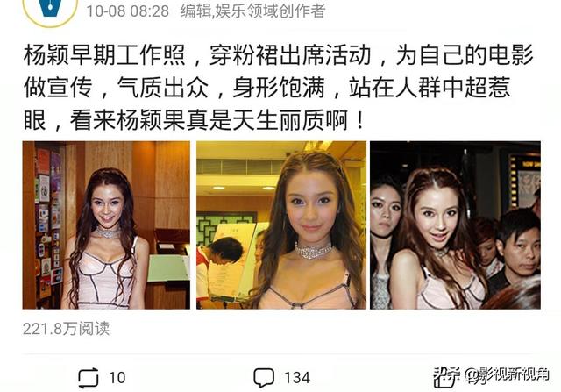Tap the 10-08 08:28 post timestamp

click(x=128, y=11)
